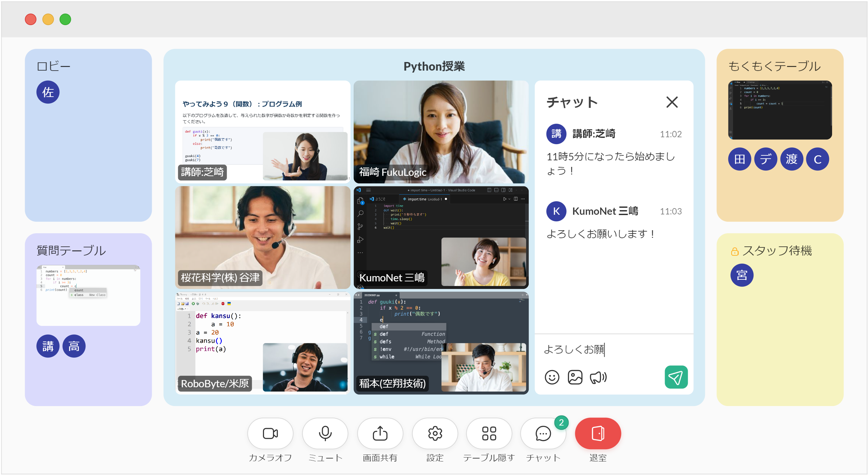Open the settings gear

(x=435, y=433)
